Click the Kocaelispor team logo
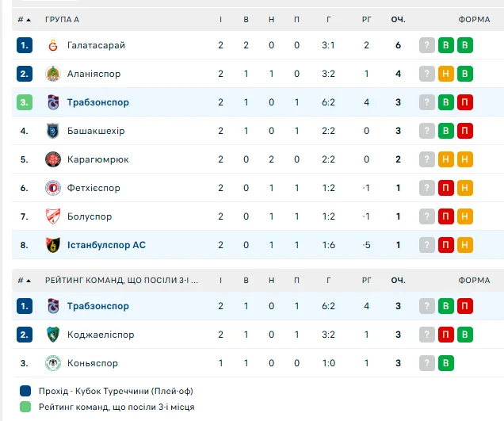Screen dimensions: 504x421 53,335
